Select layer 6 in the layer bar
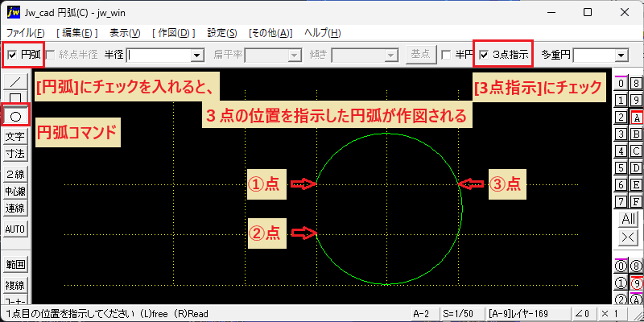Image resolution: width=644 pixels, height=322 pixels. 621,185
